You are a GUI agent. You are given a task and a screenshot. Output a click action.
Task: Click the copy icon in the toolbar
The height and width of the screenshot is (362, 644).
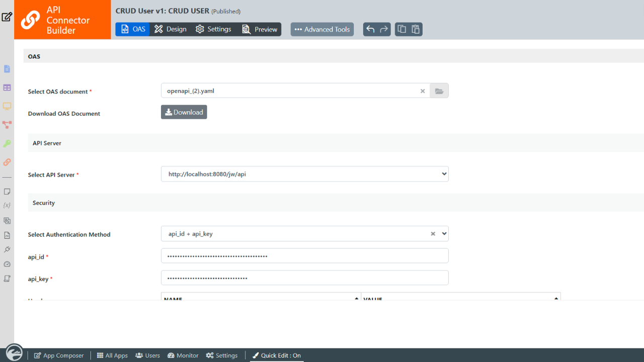tap(401, 29)
